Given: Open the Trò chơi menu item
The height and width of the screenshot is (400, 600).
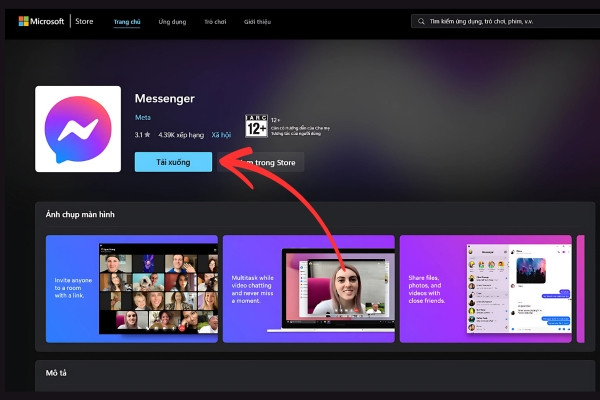Looking at the screenshot, I should click(x=215, y=22).
